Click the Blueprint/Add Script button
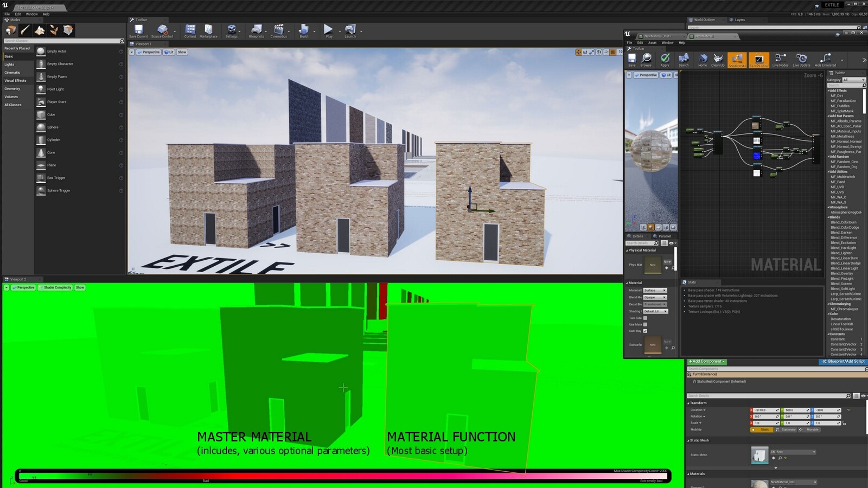This screenshot has width=868, height=488. click(x=843, y=361)
